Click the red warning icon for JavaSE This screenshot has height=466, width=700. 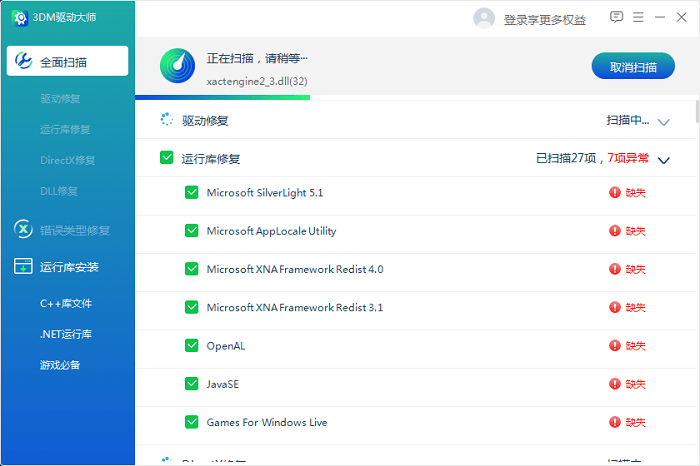click(615, 384)
